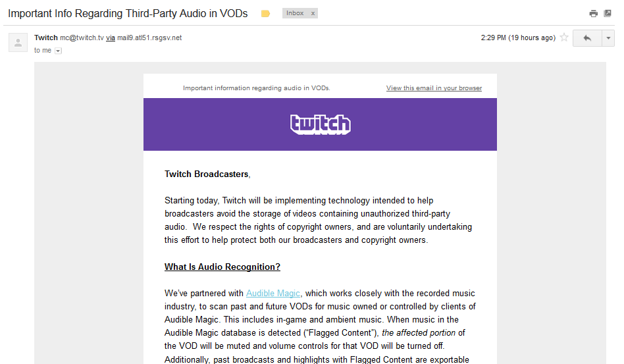Click the sender address mc@twitch.tv
Viewport: 624px width, 364px height.
(x=82, y=38)
